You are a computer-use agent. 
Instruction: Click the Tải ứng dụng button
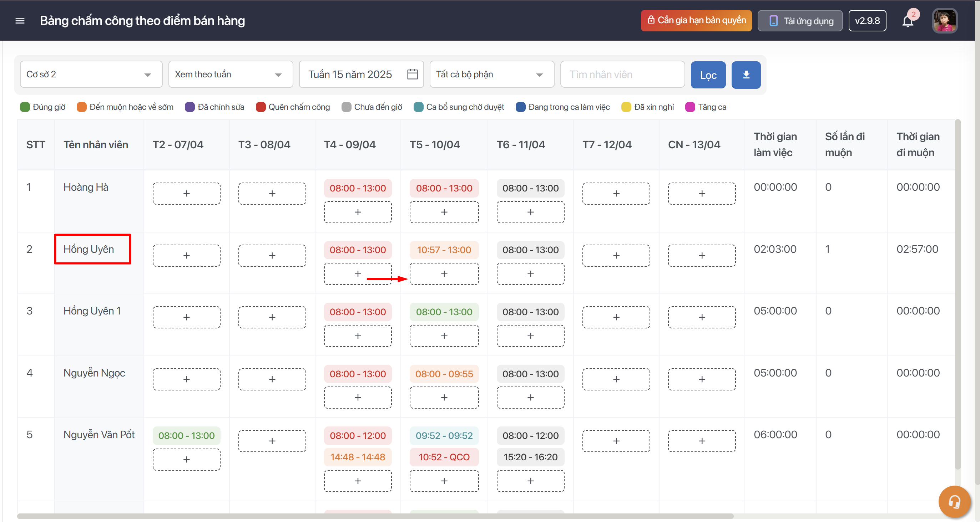[x=800, y=21]
